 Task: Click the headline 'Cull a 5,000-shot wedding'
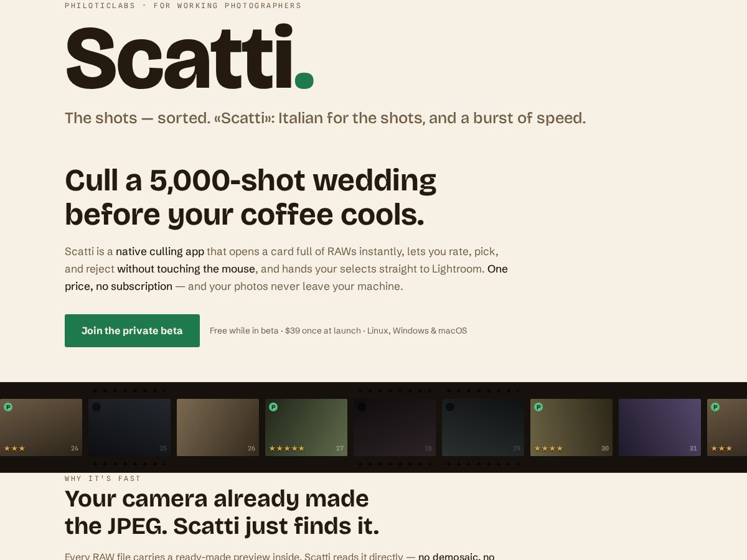[250, 180]
